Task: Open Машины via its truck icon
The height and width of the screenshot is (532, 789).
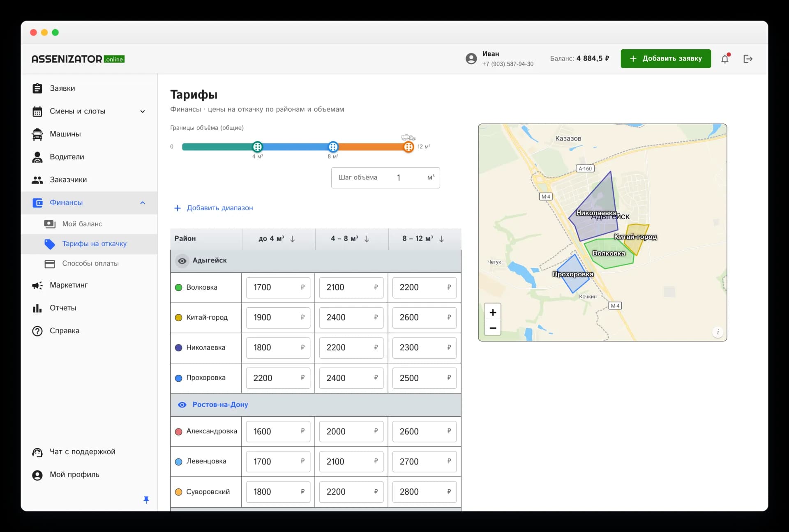Action: (37, 134)
